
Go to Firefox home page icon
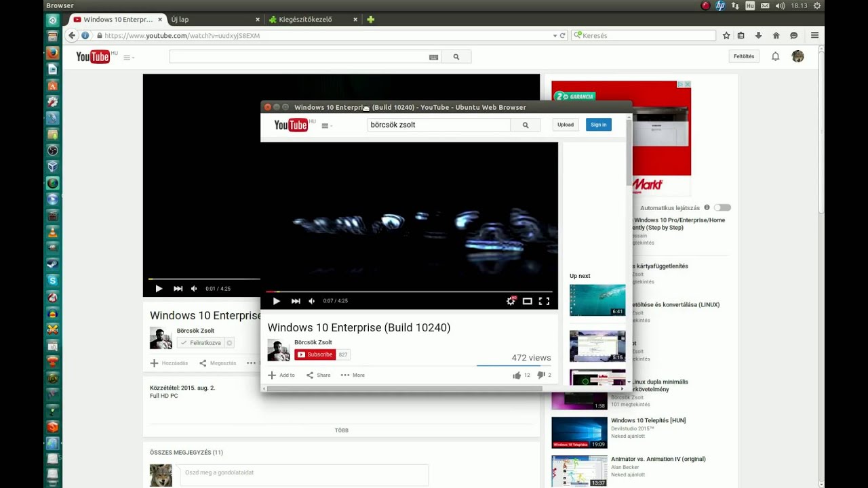[x=776, y=35]
